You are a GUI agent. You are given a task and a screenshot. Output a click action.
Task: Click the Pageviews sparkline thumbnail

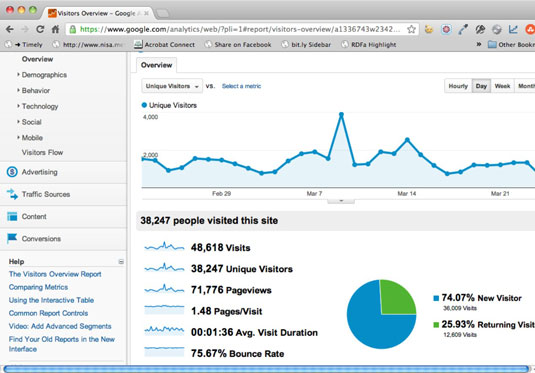[x=164, y=289]
